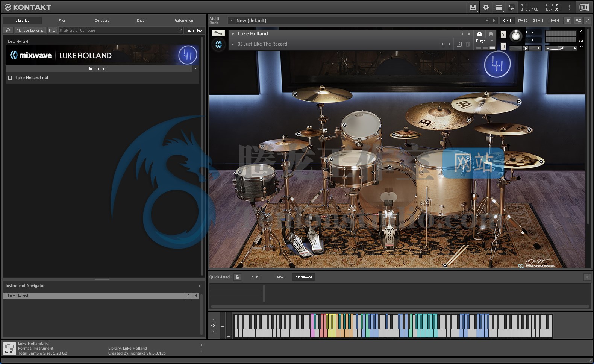
Task: Mute Luke Holland in Instrument Navigator
Action: pyautogui.click(x=195, y=296)
